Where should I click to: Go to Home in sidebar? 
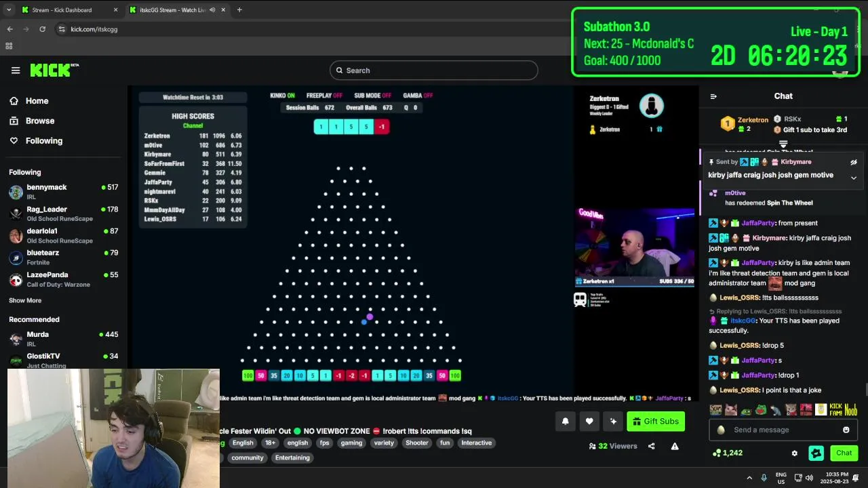pos(37,101)
